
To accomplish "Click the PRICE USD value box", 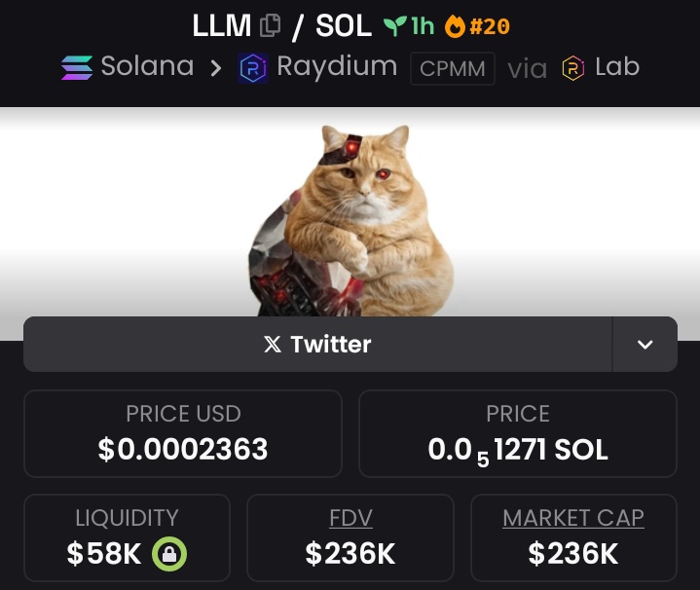I will click(183, 433).
